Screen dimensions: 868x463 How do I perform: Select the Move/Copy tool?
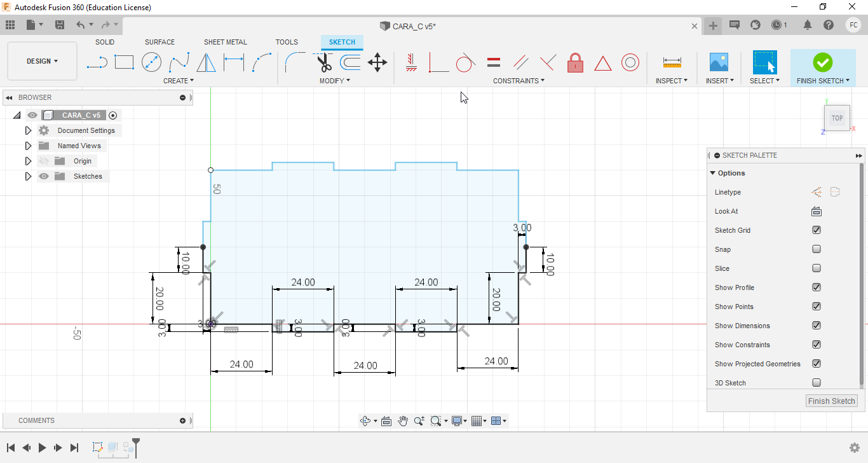[x=377, y=62]
